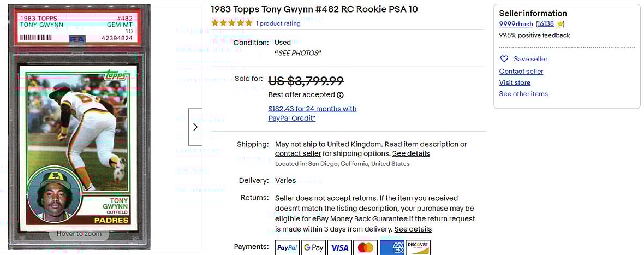This screenshot has width=644, height=255.
Task: Click the five-star rating icons
Action: pyautogui.click(x=232, y=23)
